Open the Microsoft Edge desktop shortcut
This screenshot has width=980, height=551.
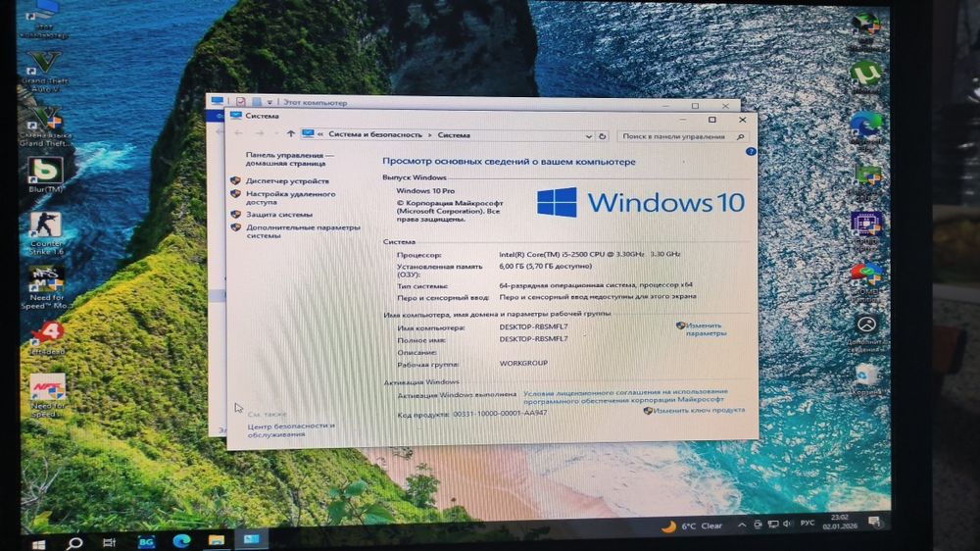(865, 131)
